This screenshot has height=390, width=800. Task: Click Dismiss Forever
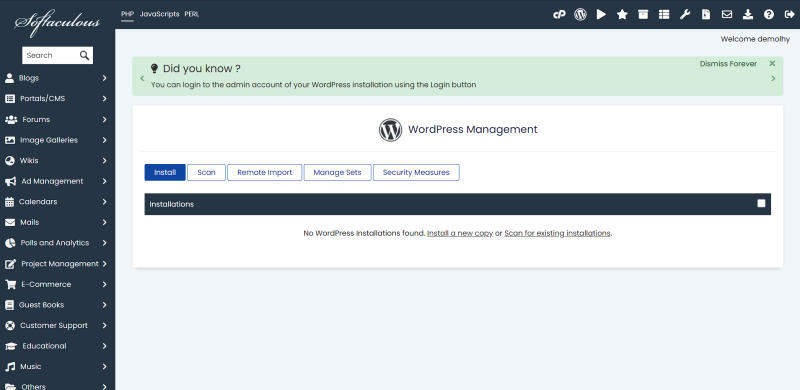(728, 64)
